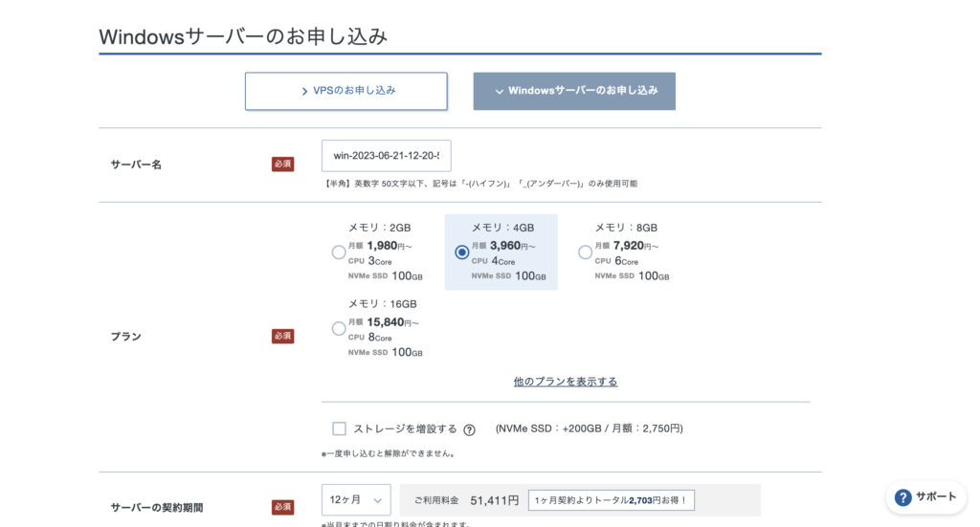Select the Windowsサーバーのお申し込み tab
Viewport: 980px width, 527px height.
point(574,91)
